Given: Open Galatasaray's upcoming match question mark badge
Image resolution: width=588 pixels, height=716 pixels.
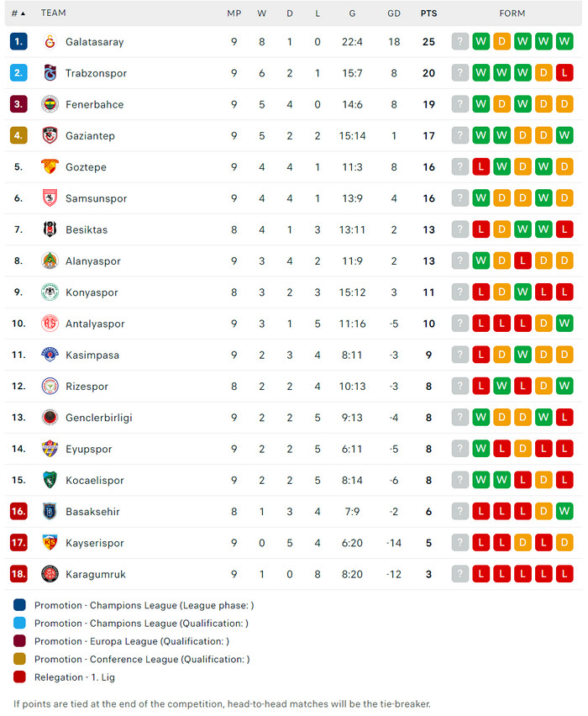Looking at the screenshot, I should [459, 42].
